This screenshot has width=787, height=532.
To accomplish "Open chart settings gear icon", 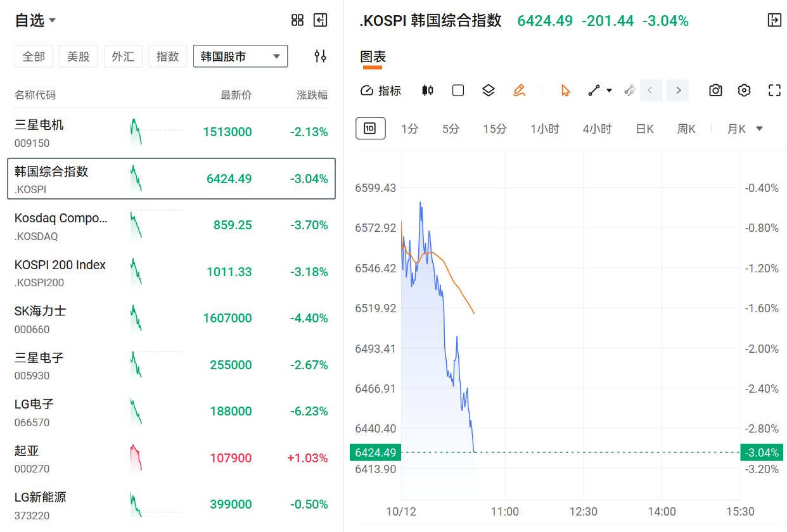I will tap(745, 91).
